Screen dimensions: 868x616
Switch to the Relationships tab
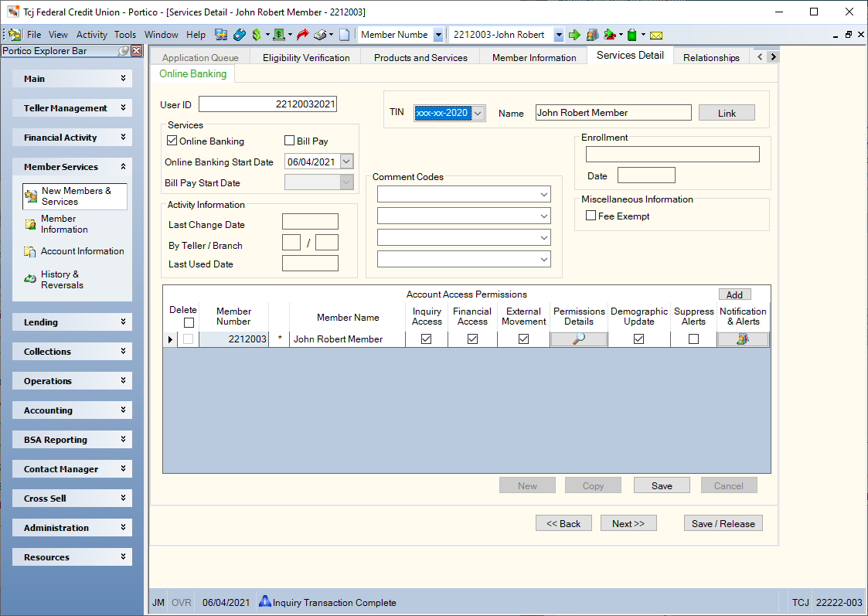711,57
